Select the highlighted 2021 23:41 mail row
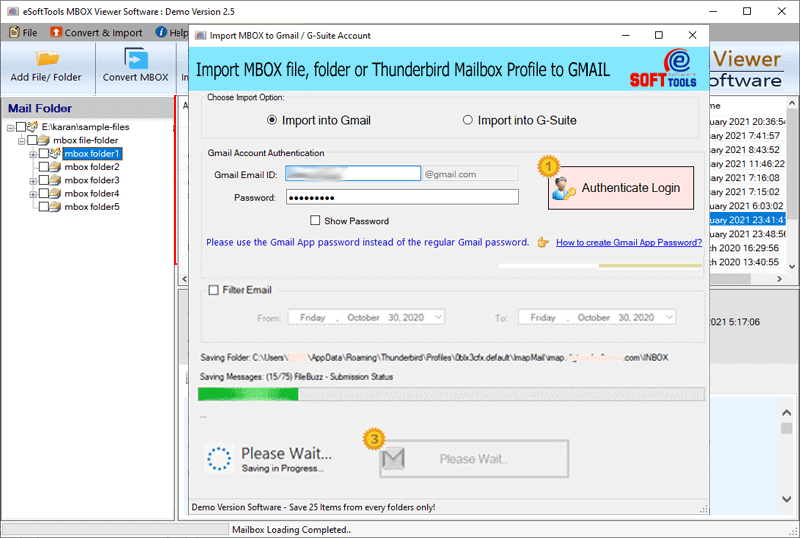 point(747,219)
